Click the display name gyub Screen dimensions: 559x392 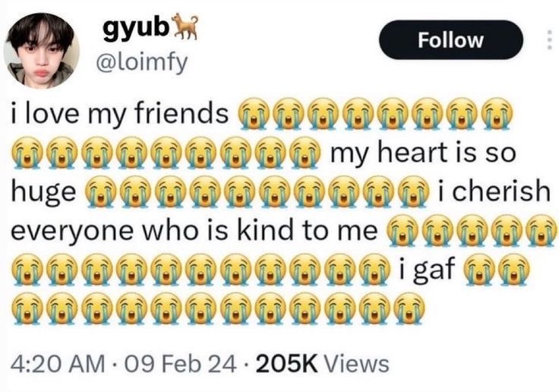point(136,29)
